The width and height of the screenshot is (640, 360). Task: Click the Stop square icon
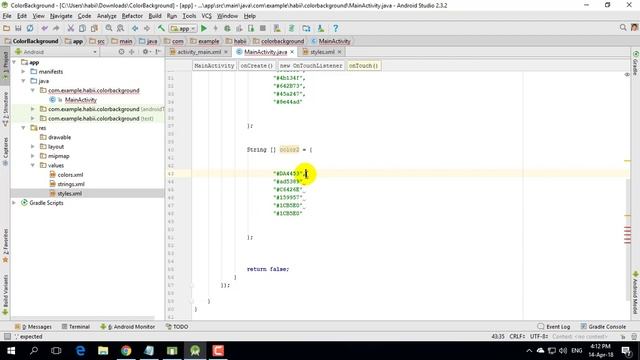(263, 29)
